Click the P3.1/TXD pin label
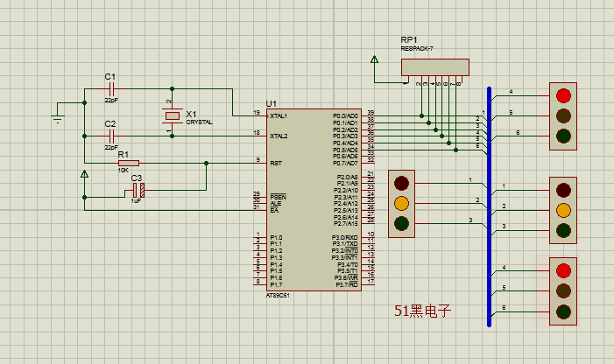614x364 pixels. click(x=345, y=244)
